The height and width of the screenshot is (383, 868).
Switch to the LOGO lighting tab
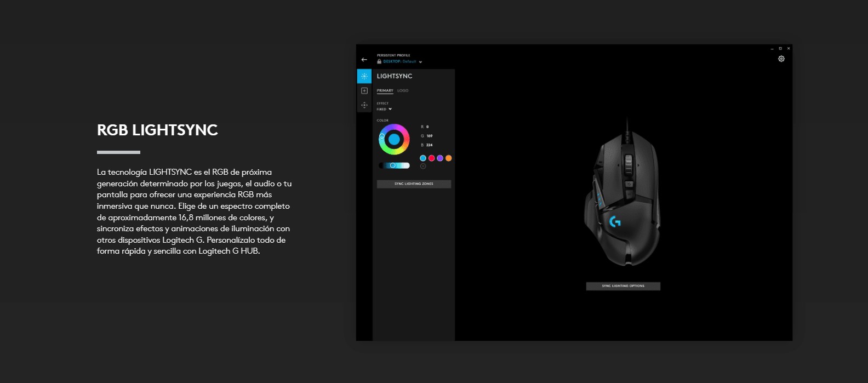pos(403,91)
